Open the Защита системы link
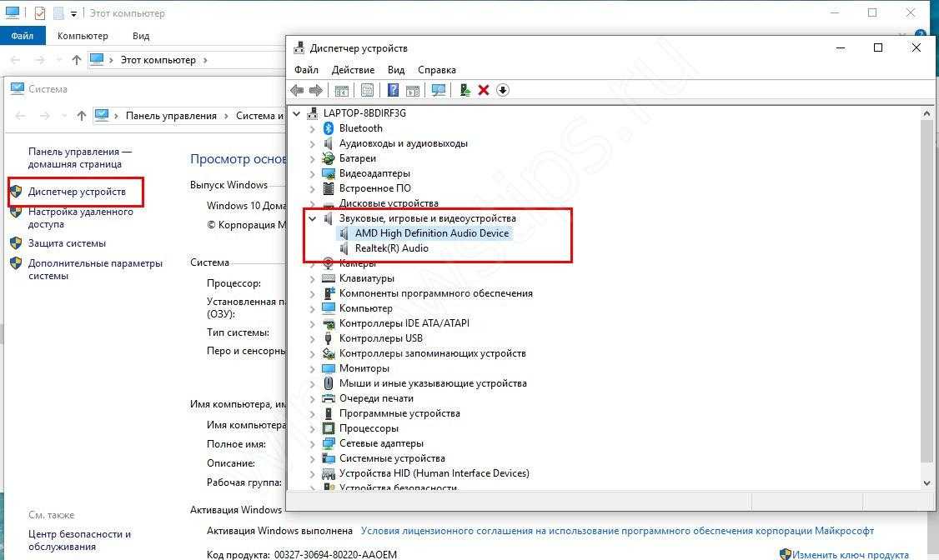The height and width of the screenshot is (560, 939). [x=67, y=243]
